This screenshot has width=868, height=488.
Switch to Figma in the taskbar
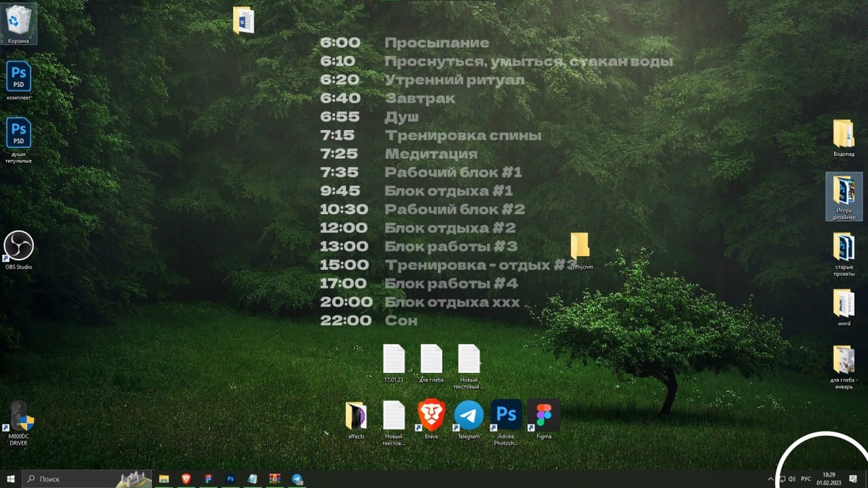coord(208,479)
